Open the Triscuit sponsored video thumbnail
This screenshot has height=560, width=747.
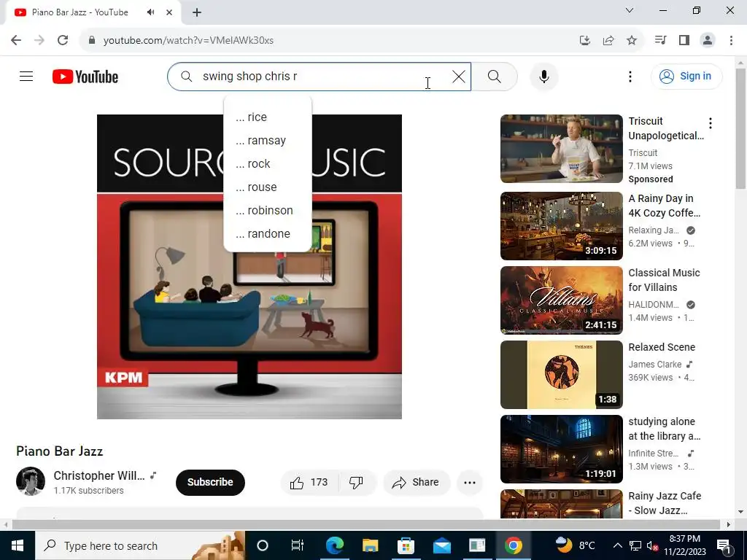(x=561, y=149)
